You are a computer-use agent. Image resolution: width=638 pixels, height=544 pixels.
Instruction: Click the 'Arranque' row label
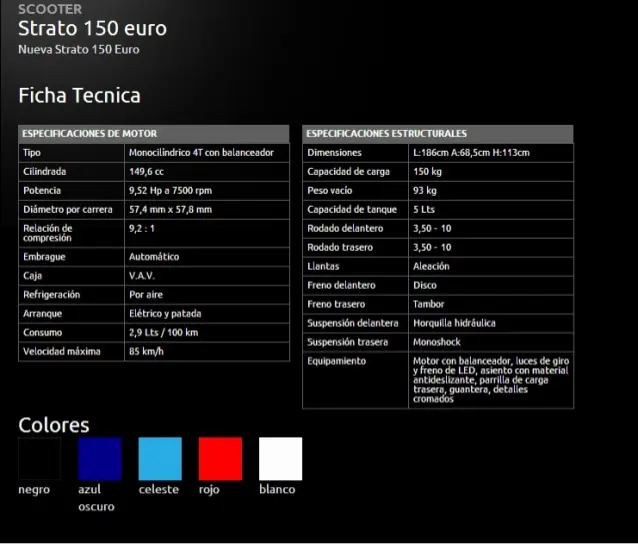point(42,313)
